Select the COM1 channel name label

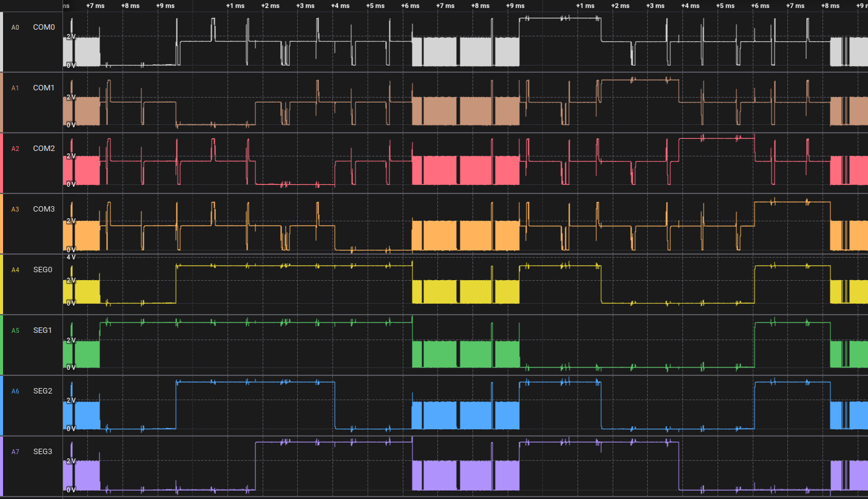(44, 88)
